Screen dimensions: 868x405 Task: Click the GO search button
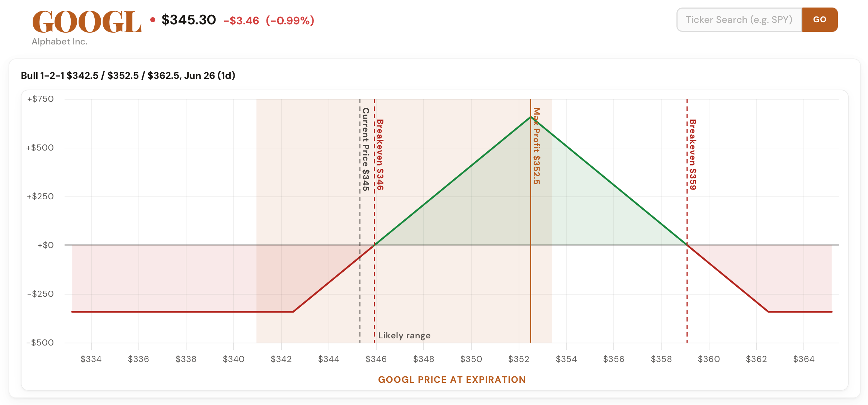[x=820, y=20]
